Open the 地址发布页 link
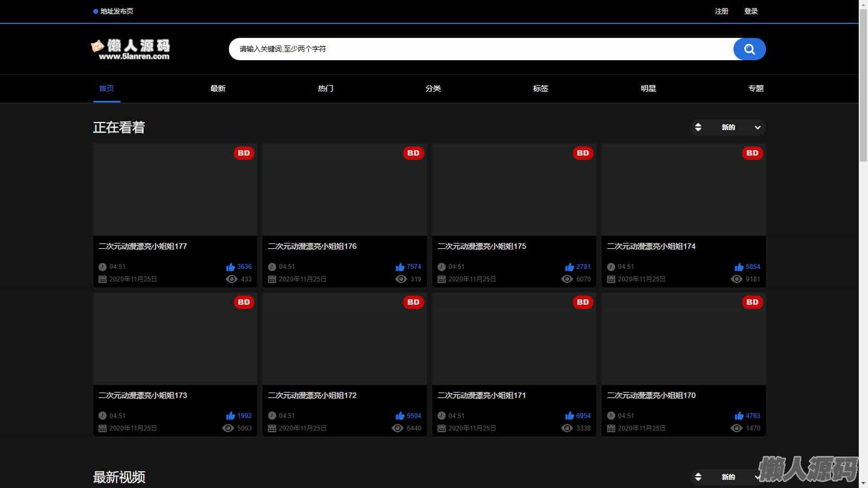This screenshot has height=488, width=868. (116, 11)
